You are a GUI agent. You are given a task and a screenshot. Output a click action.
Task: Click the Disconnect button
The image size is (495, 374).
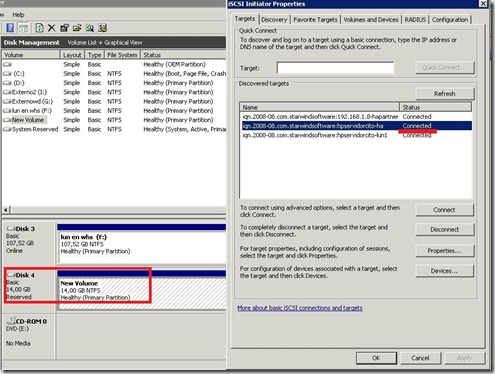(x=444, y=229)
